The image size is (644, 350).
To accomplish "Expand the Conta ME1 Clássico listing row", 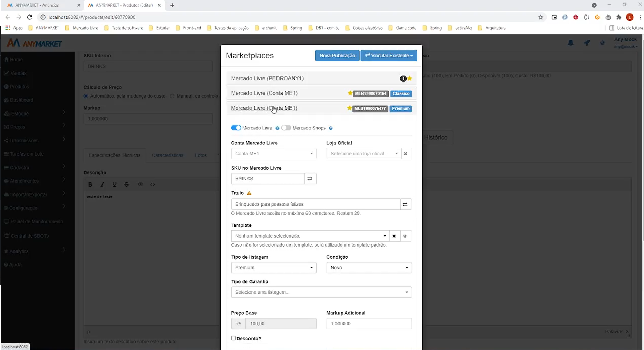I will point(321,93).
